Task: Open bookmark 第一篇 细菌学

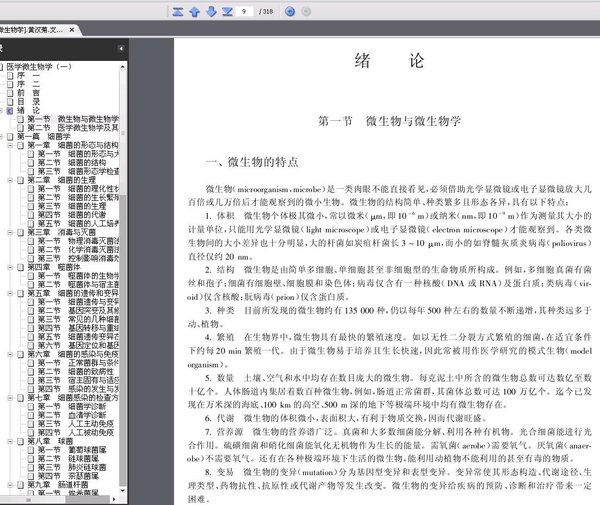Action: pyautogui.click(x=44, y=137)
